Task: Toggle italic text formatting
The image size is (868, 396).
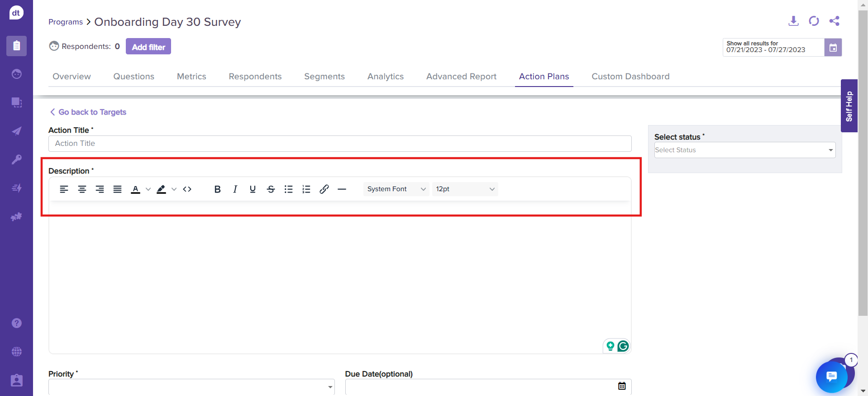Action: point(235,189)
